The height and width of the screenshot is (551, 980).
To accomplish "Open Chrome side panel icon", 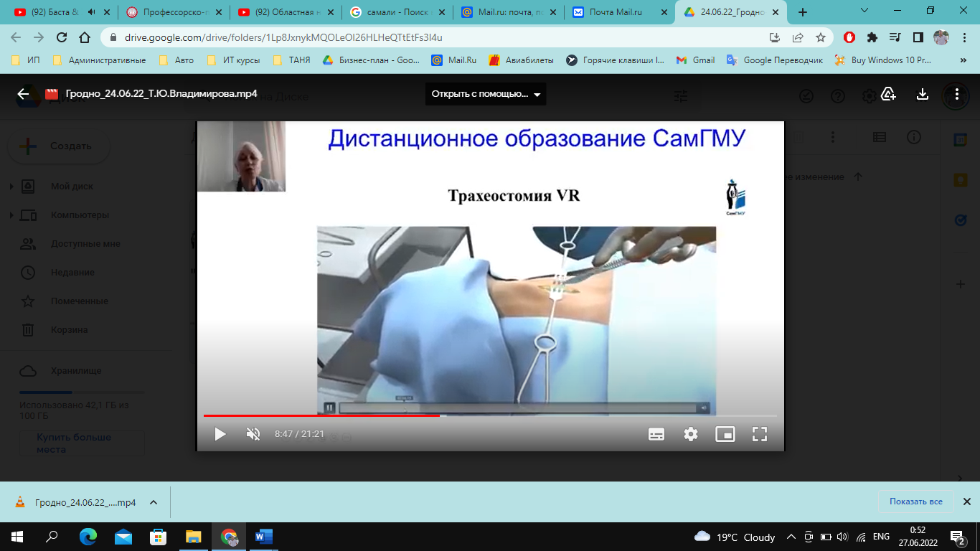I will [918, 37].
